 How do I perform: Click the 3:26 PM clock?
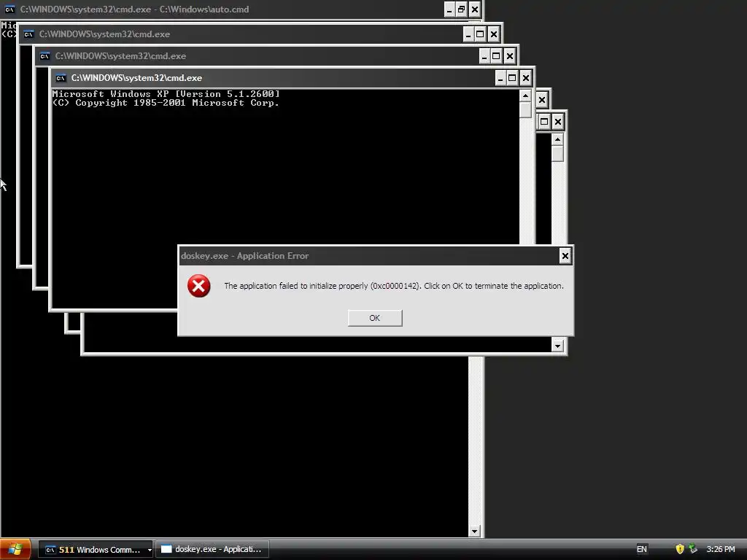coord(720,550)
